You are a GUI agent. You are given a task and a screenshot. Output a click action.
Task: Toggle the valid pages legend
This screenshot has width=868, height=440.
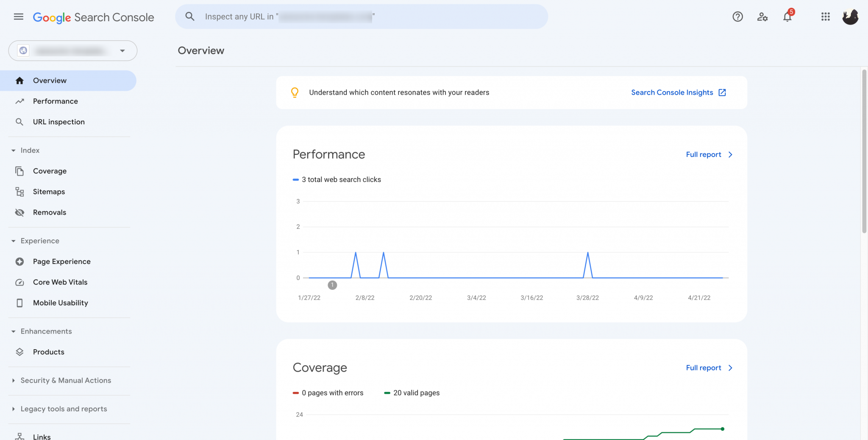coord(412,392)
